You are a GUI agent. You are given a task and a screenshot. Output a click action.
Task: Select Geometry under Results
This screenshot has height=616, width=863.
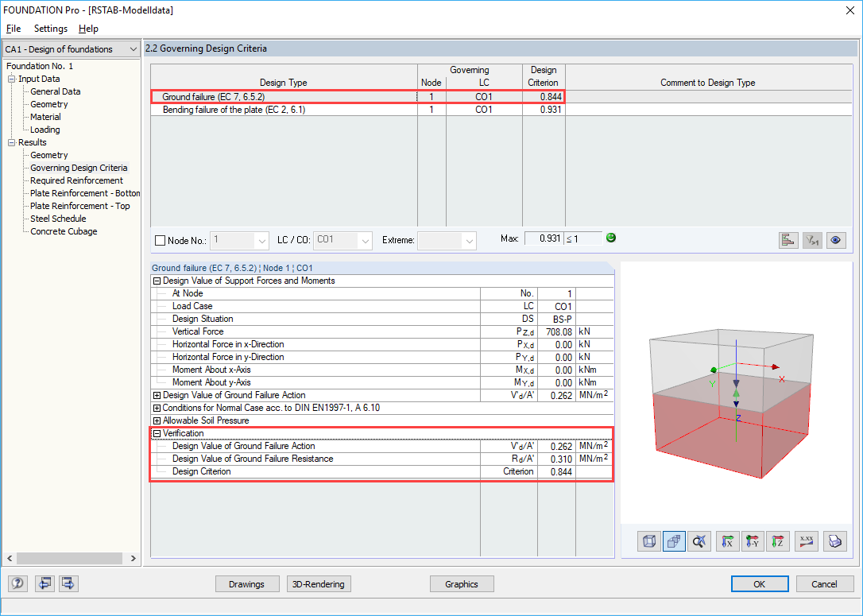click(x=49, y=155)
